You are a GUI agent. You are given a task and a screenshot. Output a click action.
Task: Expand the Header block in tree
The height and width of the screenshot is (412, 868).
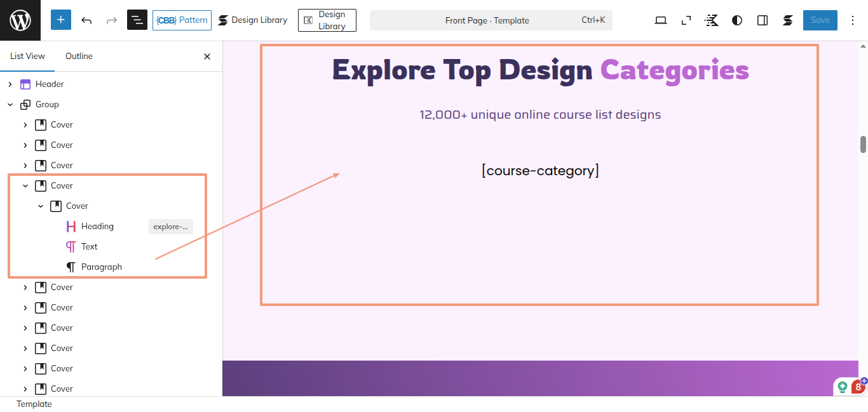(10, 84)
